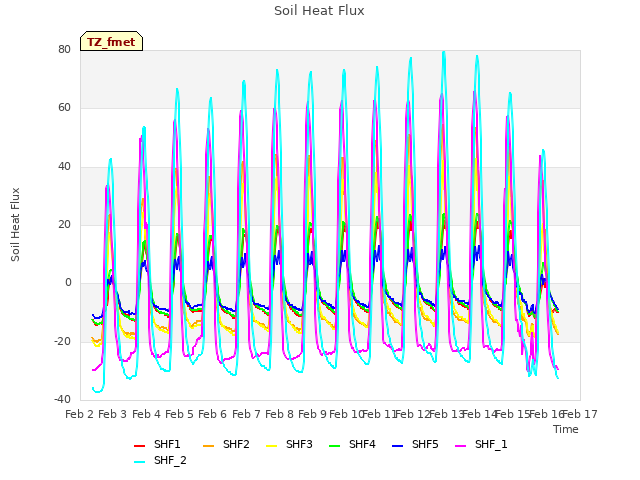Click the 20 y-axis tick label
The image size is (640, 480).
tap(64, 224)
